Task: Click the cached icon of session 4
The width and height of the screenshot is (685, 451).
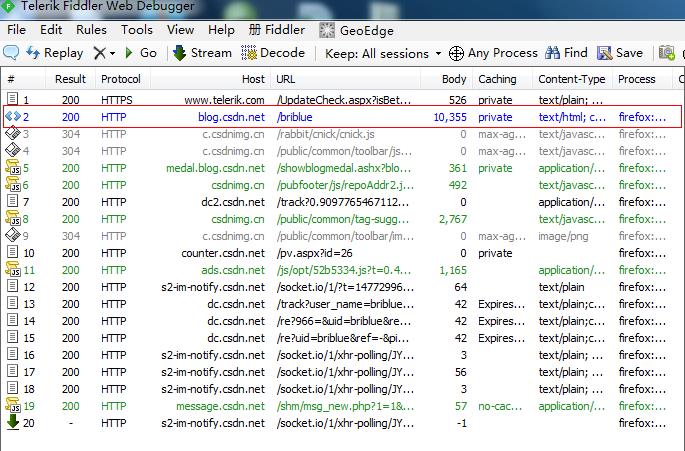Action: (x=13, y=150)
